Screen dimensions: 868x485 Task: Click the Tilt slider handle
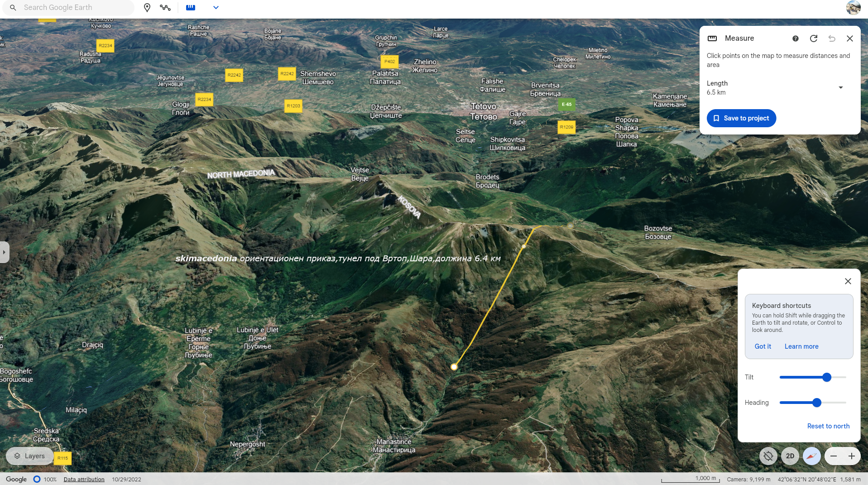[827, 377]
